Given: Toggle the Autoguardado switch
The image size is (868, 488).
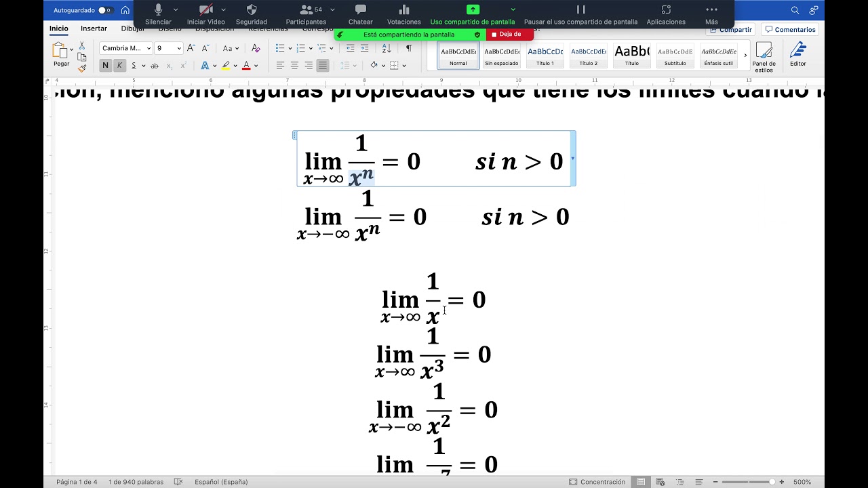Looking at the screenshot, I should pos(105,10).
